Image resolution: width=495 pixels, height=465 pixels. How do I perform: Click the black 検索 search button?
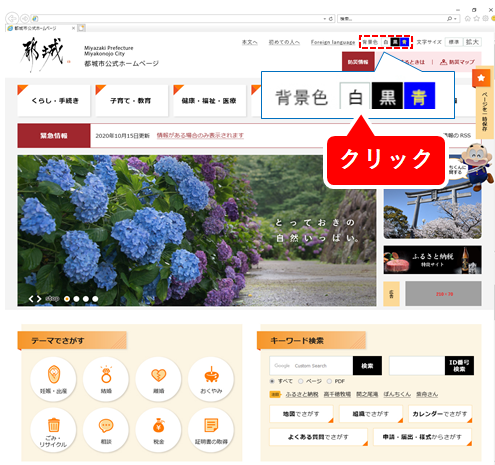(x=367, y=366)
